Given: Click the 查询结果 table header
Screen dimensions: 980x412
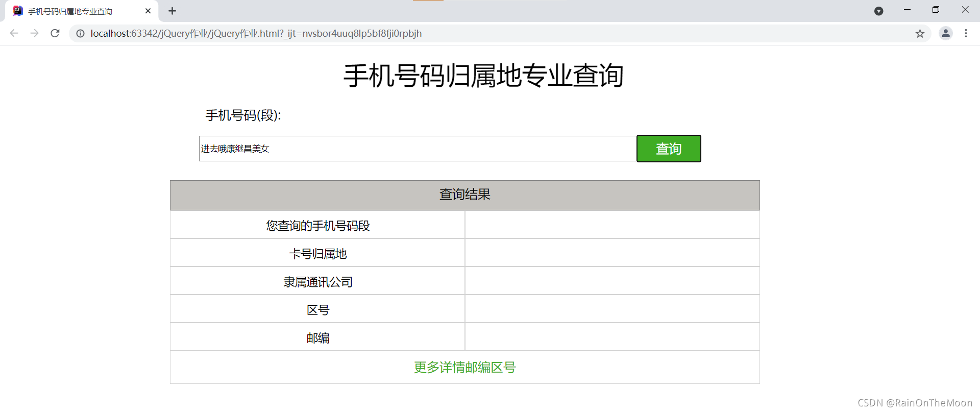Looking at the screenshot, I should click(x=465, y=195).
